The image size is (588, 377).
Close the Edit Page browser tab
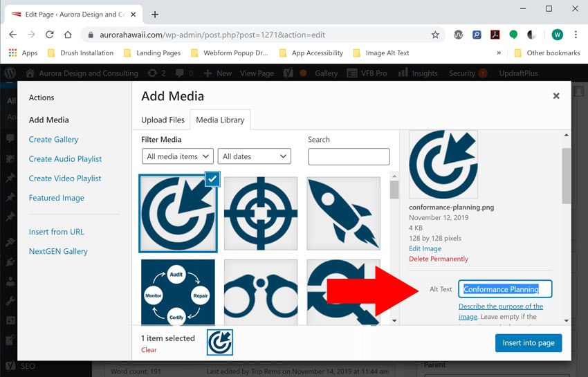133,15
